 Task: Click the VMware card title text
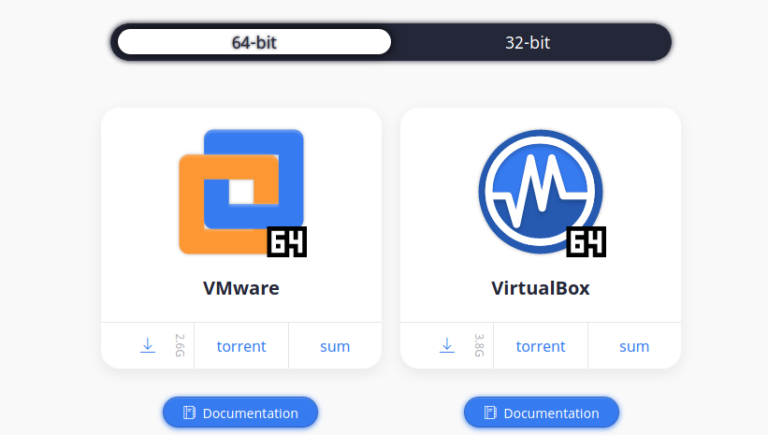pyautogui.click(x=241, y=288)
